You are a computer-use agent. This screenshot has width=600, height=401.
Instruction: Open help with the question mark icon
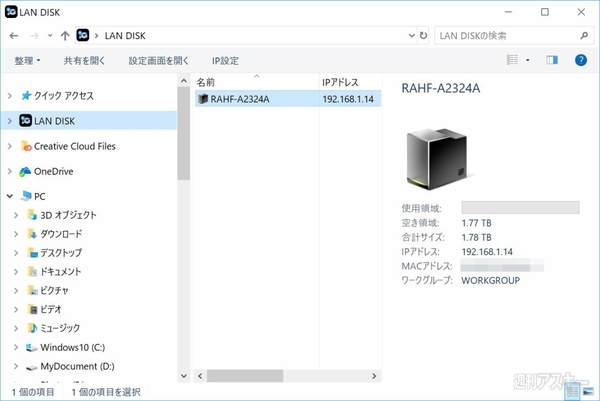point(580,60)
